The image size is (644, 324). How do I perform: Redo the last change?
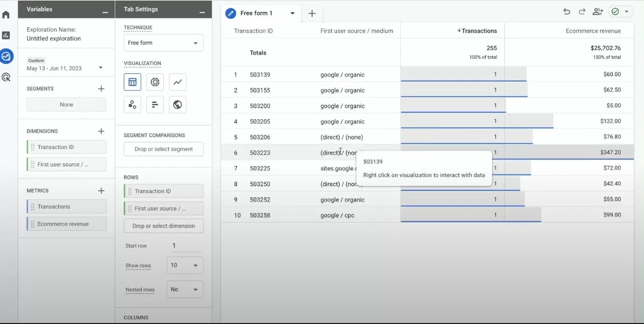click(x=582, y=12)
